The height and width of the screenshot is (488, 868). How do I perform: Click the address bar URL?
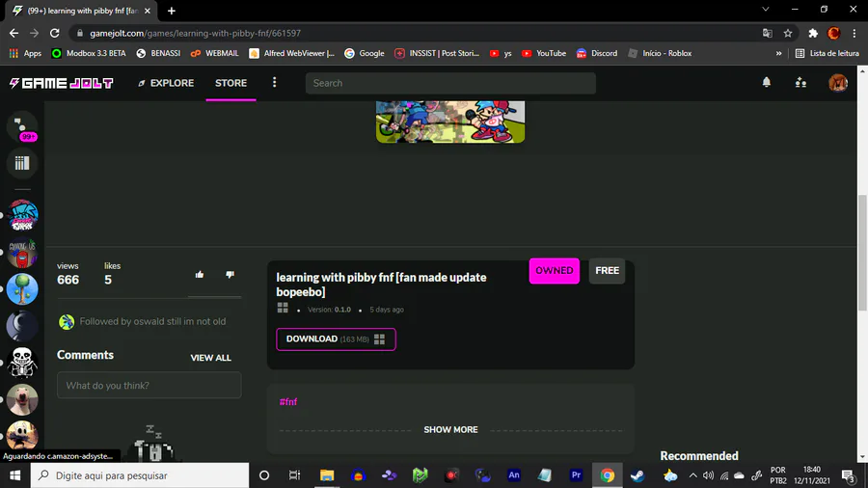point(196,33)
